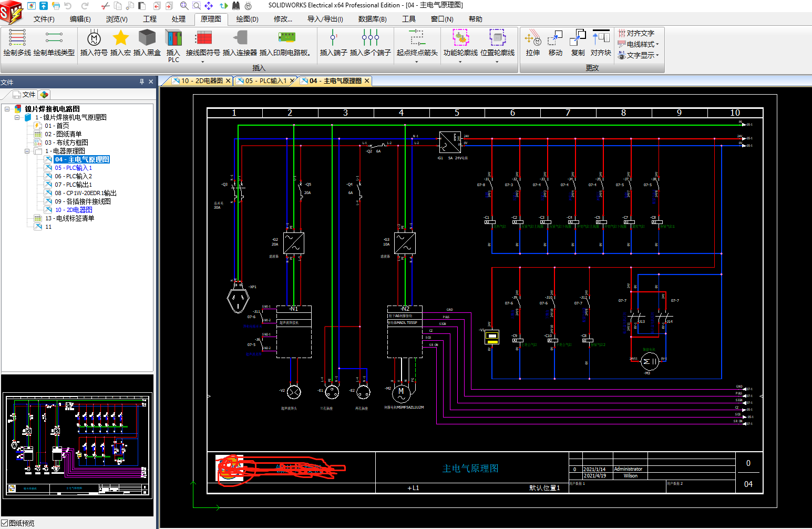Viewport: 812px width, 529px height.
Task: Click the printer icon in quick toolbar
Action: [56, 6]
